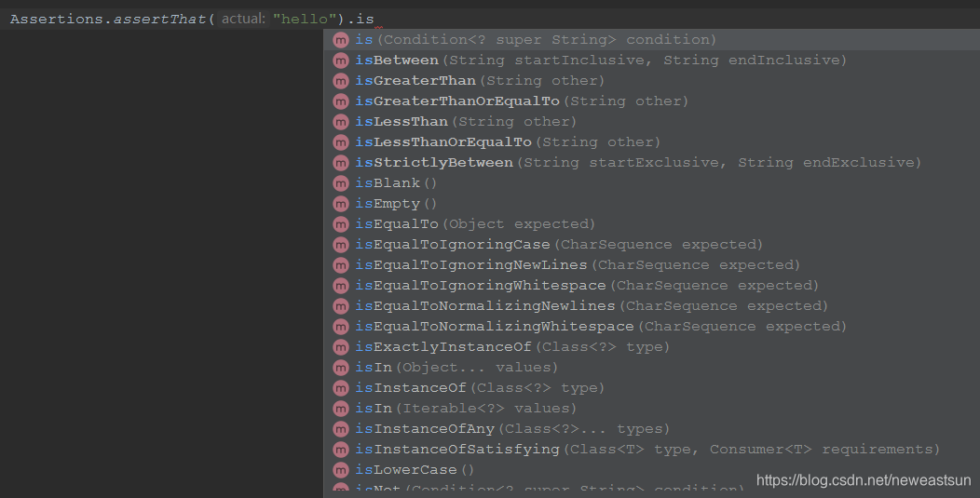This screenshot has width=980, height=498.
Task: Click the method icon beside isStrictlyBetween
Action: click(341, 163)
